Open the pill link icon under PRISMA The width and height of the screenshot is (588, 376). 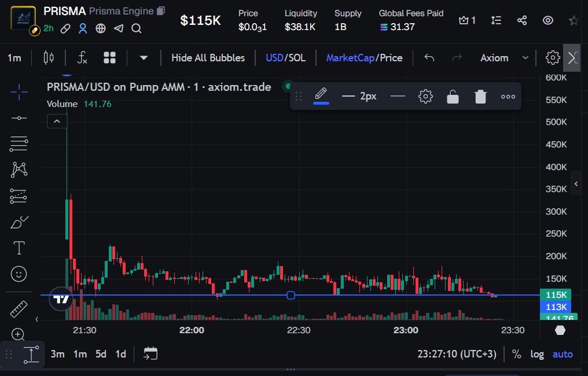point(65,28)
